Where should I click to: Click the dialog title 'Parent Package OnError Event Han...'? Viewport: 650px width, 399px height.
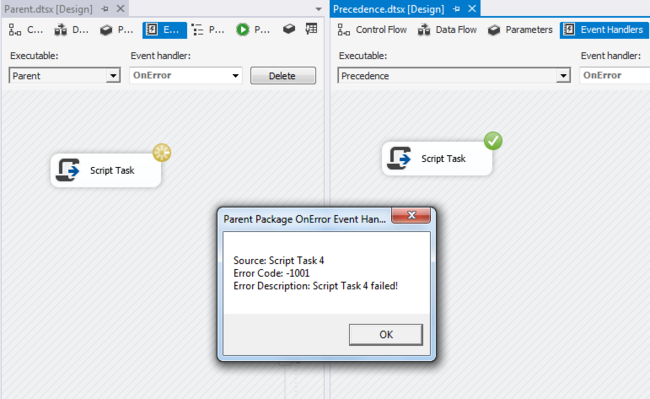(x=305, y=219)
